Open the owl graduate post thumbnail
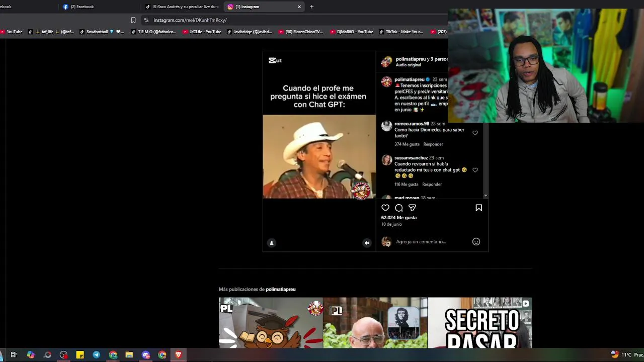 (271, 323)
